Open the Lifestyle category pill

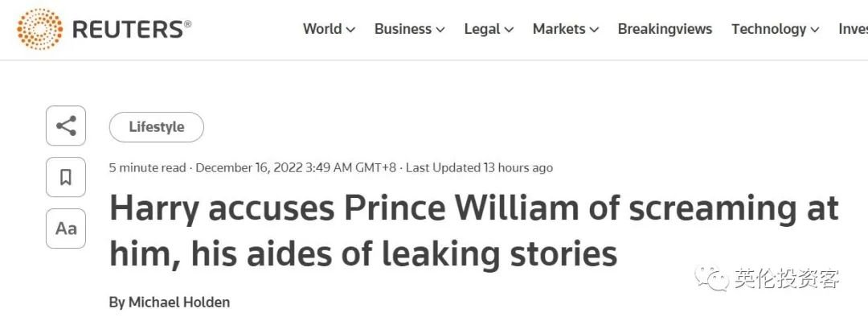(157, 127)
